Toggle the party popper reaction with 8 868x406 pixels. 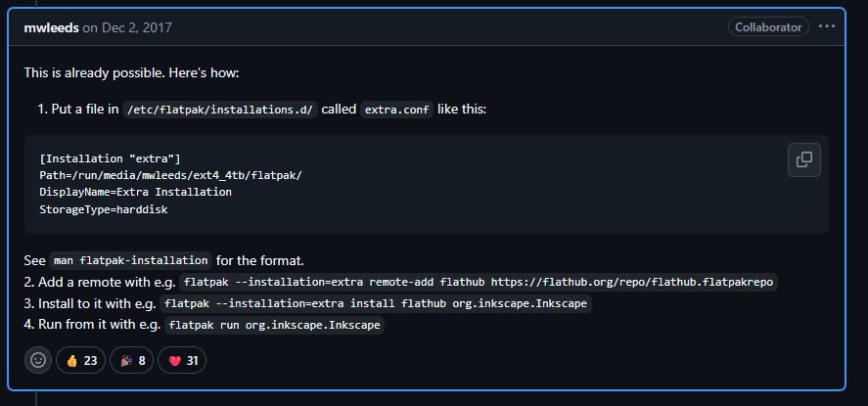click(132, 360)
